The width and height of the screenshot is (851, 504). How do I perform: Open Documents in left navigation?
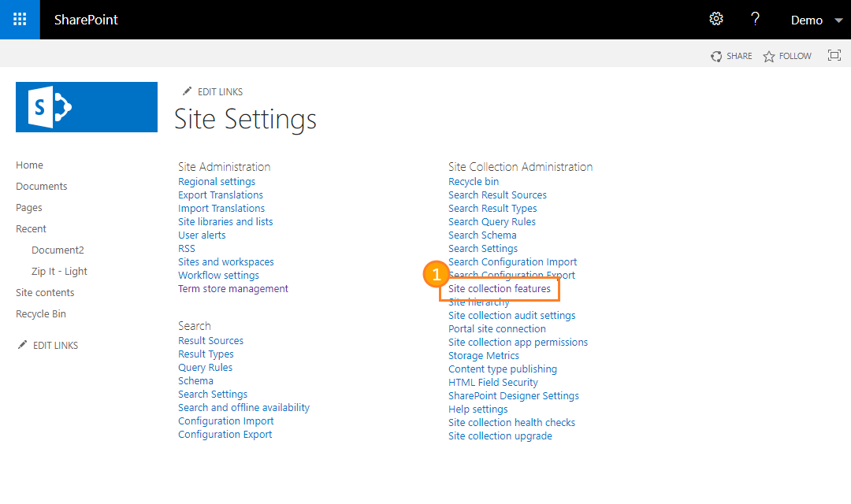coord(41,186)
